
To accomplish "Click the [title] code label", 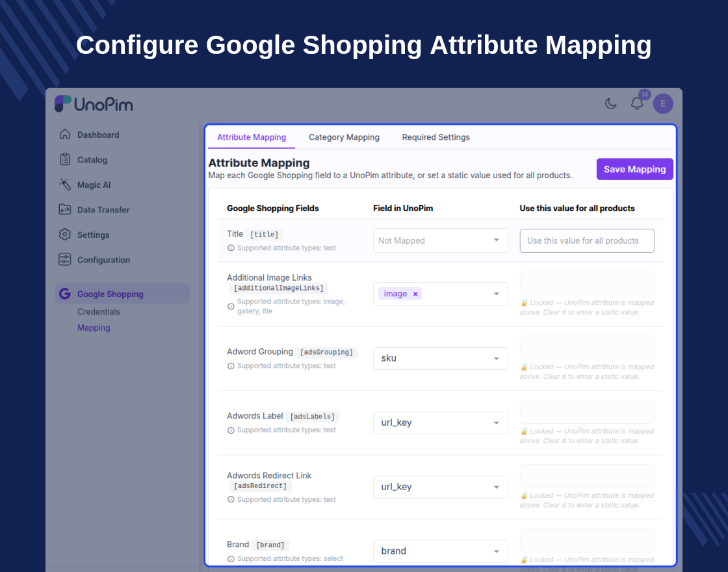I will click(264, 235).
